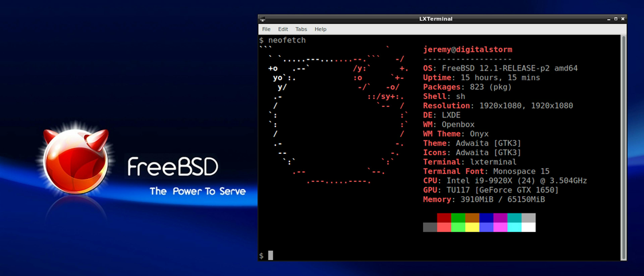
Task: Click the dark blue color block
Action: click(x=486, y=218)
